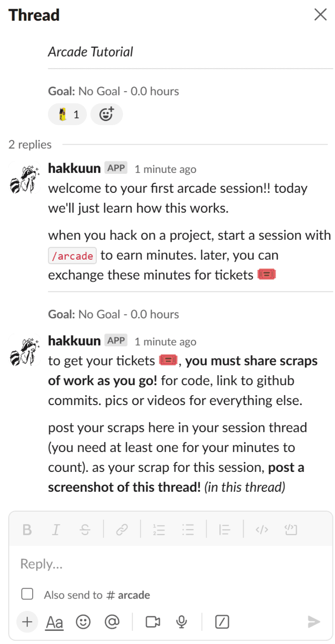Toggle bold formatting in reply box

(27, 529)
